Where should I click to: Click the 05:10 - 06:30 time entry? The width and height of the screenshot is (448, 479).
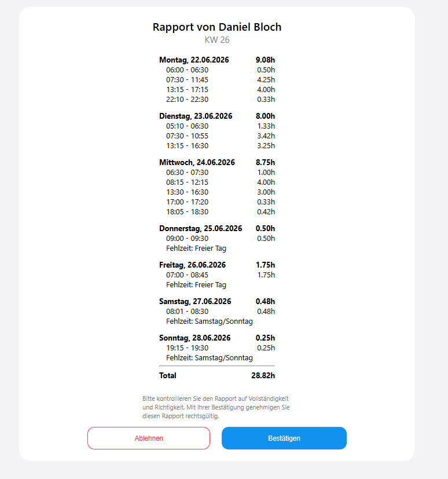point(187,126)
